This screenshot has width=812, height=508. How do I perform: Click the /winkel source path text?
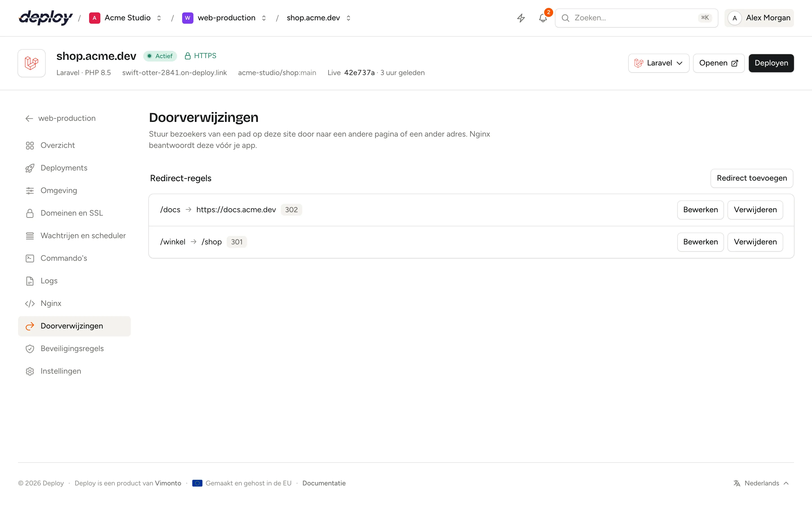point(173,242)
